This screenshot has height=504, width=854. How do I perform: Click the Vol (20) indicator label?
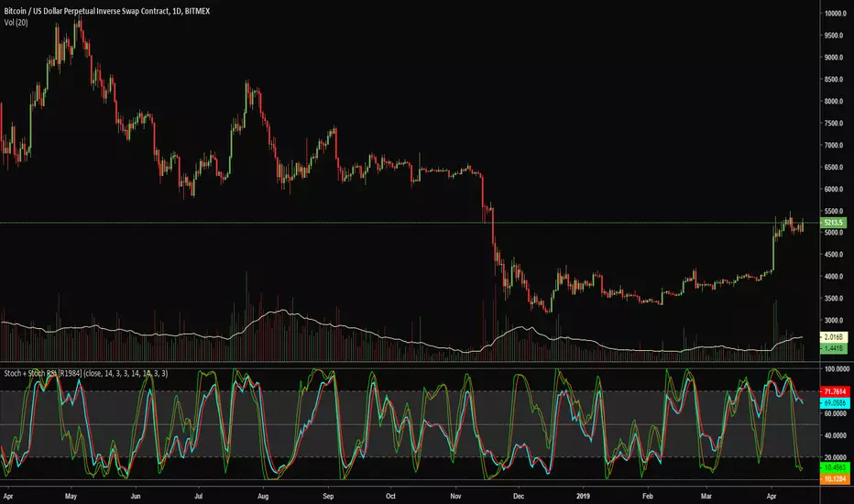(16, 22)
